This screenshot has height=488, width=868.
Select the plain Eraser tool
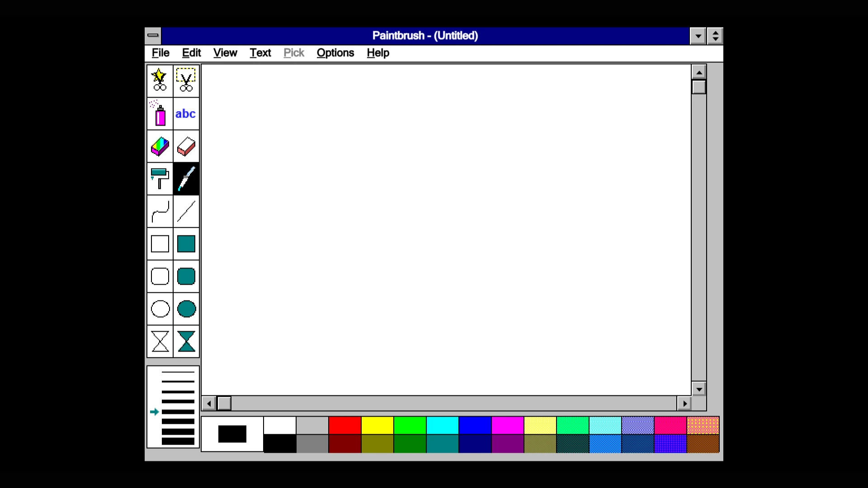(x=186, y=146)
